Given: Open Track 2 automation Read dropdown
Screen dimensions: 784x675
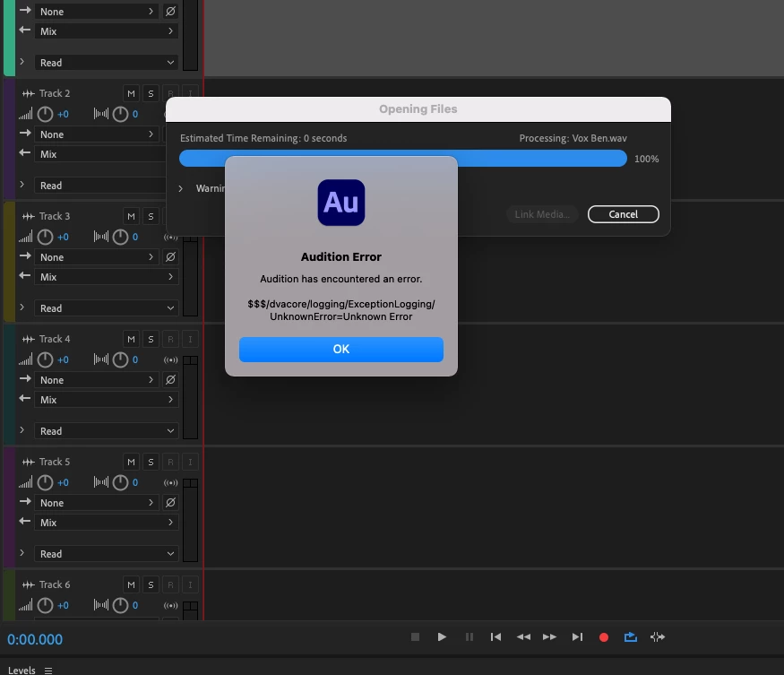Looking at the screenshot, I should [x=100, y=186].
